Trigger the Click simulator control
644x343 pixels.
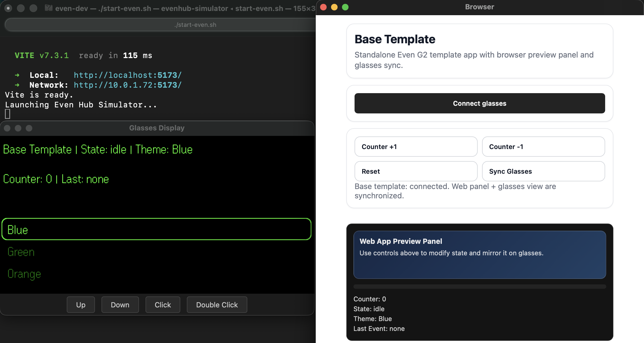point(163,305)
